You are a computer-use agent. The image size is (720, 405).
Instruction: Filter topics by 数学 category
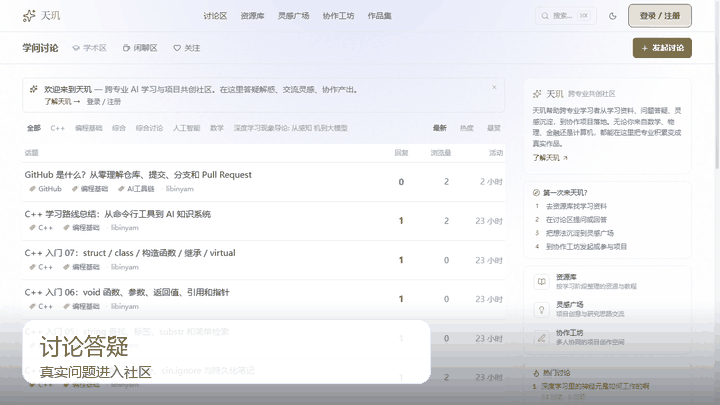[x=217, y=128]
